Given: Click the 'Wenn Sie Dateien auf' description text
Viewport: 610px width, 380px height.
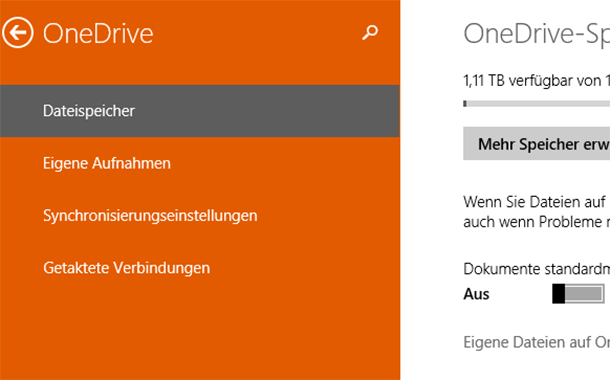Looking at the screenshot, I should [x=536, y=212].
